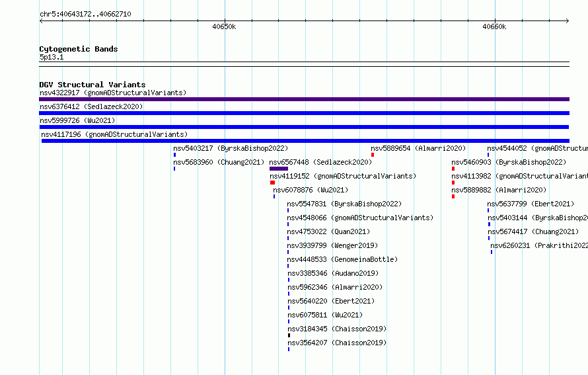Select the nsv6078876 Wu2021 label

pos(311,190)
